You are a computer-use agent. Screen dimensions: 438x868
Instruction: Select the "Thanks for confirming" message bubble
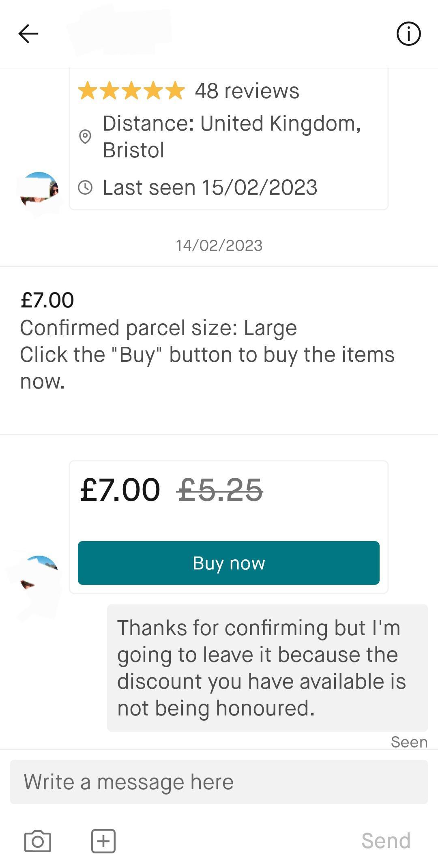coord(267,668)
